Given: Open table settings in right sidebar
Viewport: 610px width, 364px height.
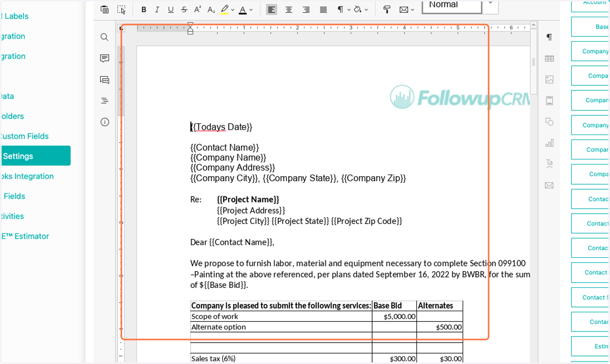Looking at the screenshot, I should click(x=549, y=58).
